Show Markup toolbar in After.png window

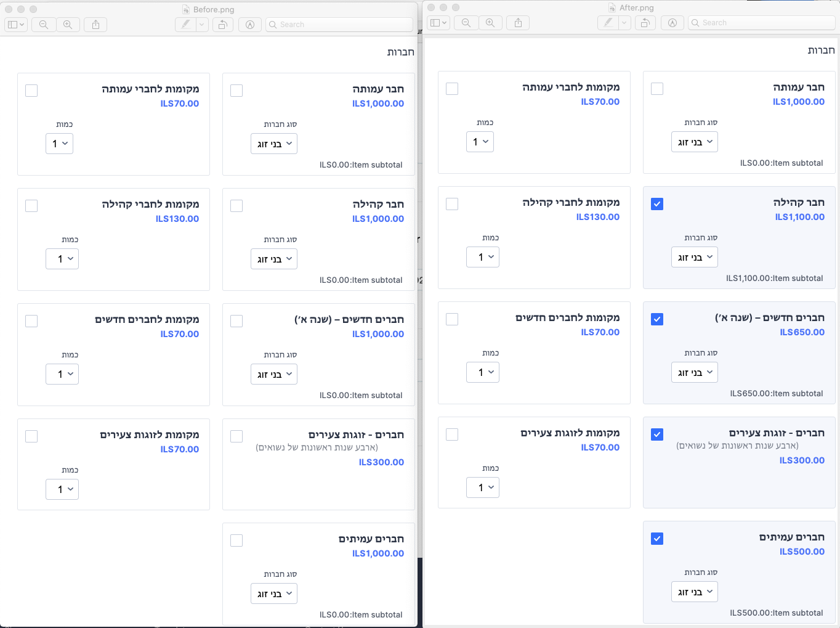(x=672, y=23)
